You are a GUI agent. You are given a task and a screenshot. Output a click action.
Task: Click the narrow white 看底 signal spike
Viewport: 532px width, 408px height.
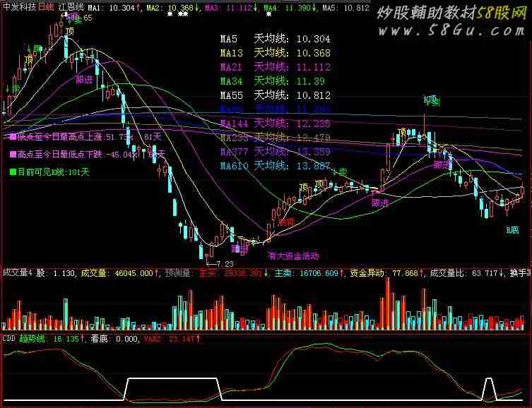click(x=489, y=388)
